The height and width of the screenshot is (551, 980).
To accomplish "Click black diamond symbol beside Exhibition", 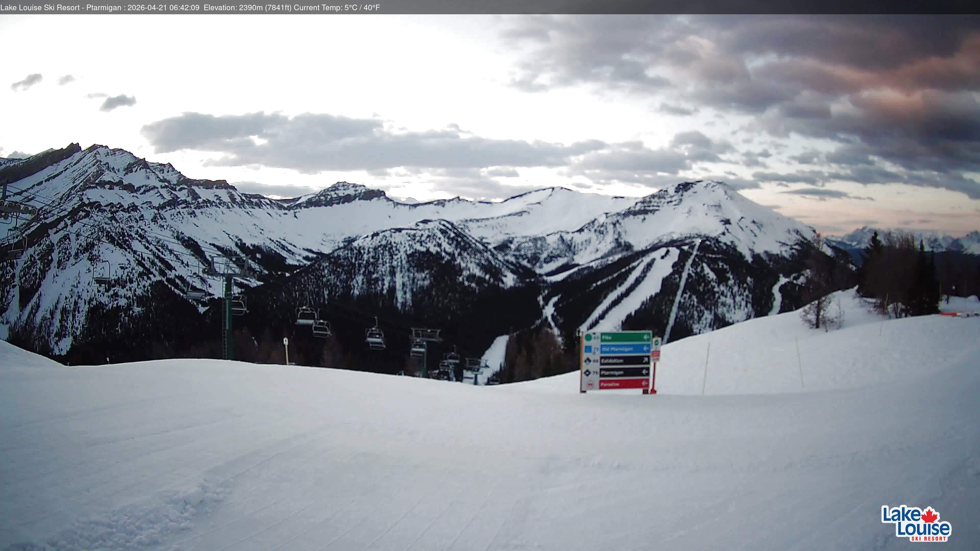I will (x=588, y=361).
